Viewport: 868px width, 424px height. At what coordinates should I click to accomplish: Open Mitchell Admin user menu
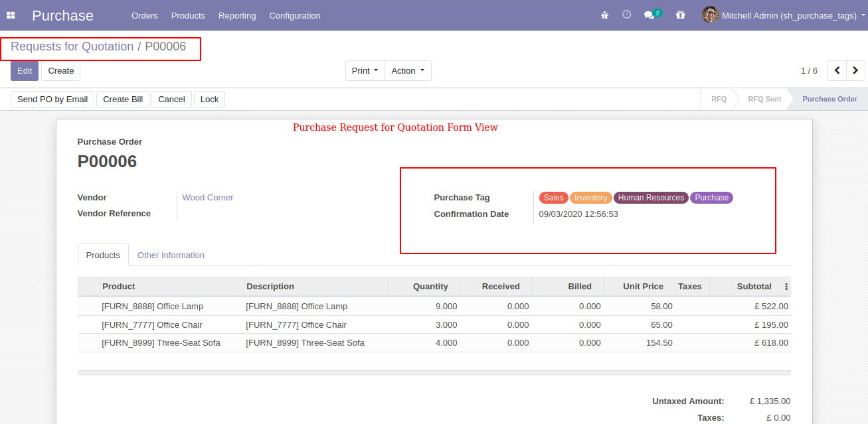(784, 15)
